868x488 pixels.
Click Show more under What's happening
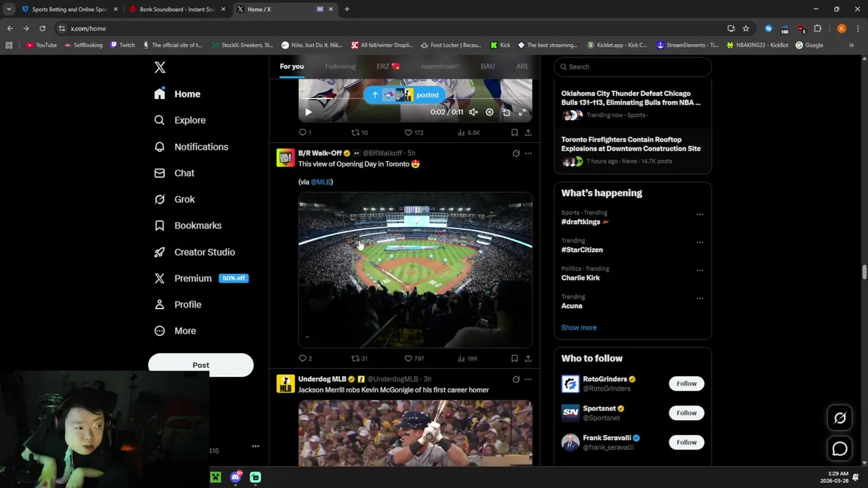579,327
